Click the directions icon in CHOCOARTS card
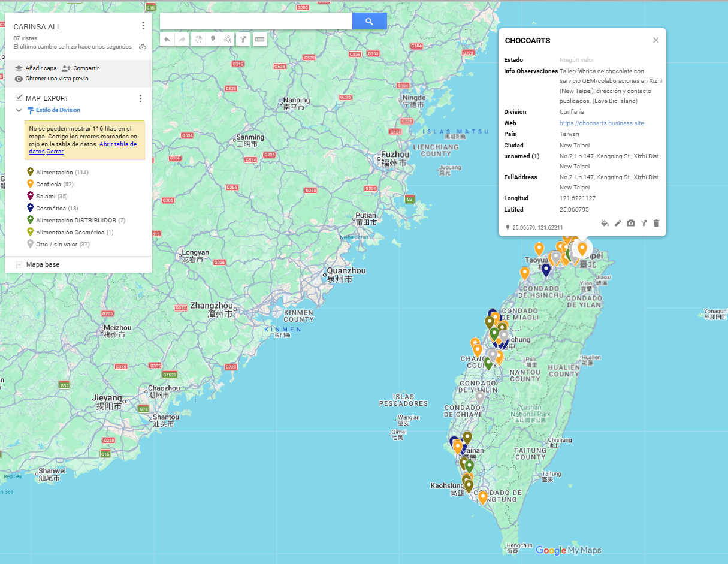The height and width of the screenshot is (564, 728). tap(644, 223)
